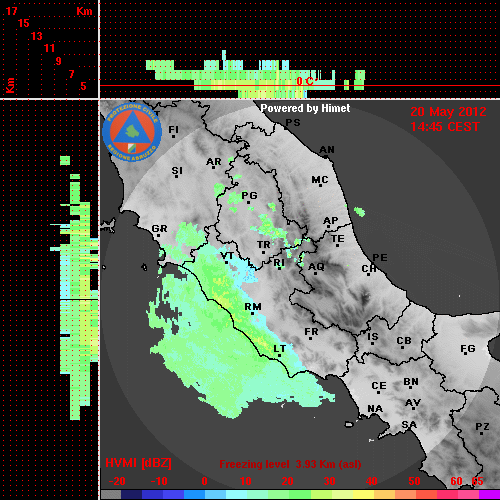
Task: Click the '9' height axis label
Action: (x=59, y=61)
